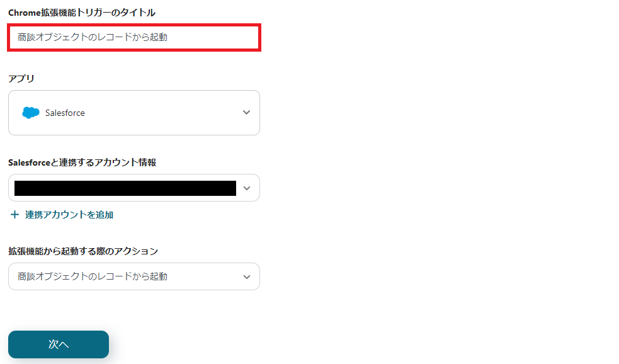The height and width of the screenshot is (364, 619).
Task: Click the chevron on the account dropdown
Action: point(247,188)
